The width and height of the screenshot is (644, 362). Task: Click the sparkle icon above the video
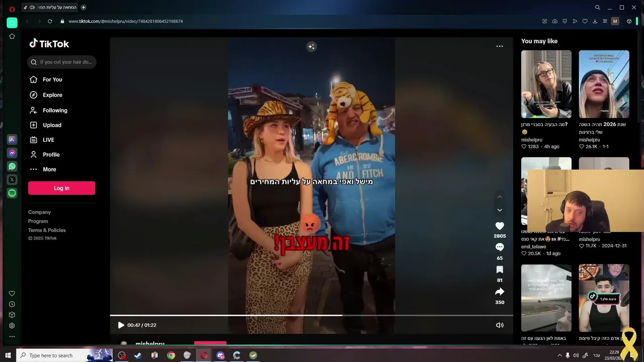pyautogui.click(x=311, y=47)
